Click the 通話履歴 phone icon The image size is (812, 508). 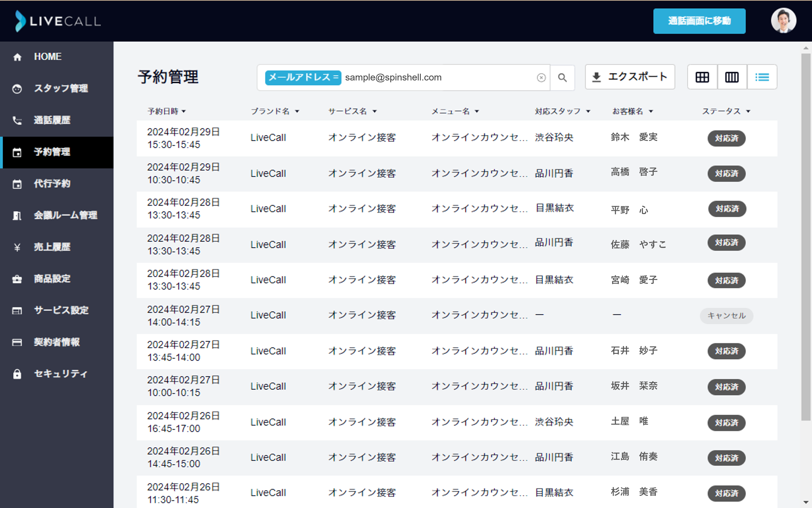click(x=17, y=120)
